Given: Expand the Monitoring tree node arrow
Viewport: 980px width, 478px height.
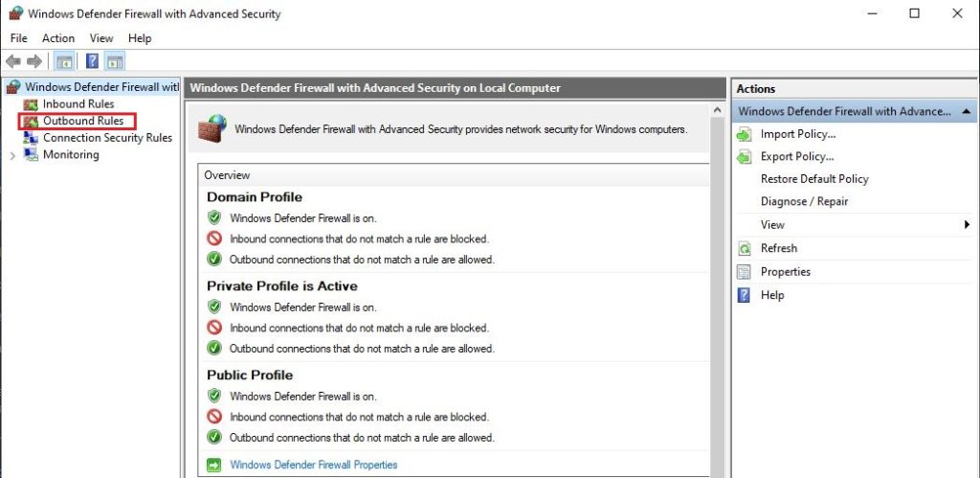Looking at the screenshot, I should [13, 156].
